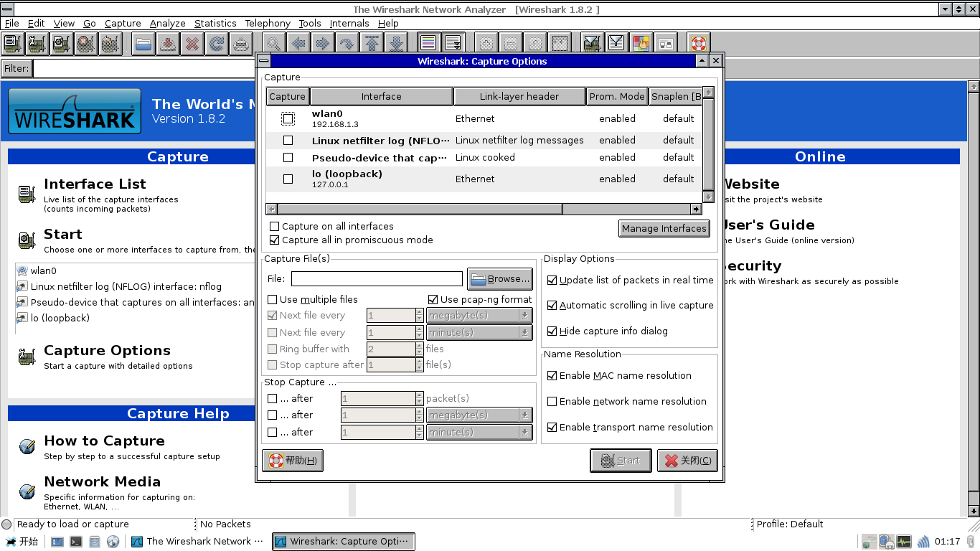Click the go back arrow toolbar icon
Viewport: 980px width, 551px height.
point(298,44)
